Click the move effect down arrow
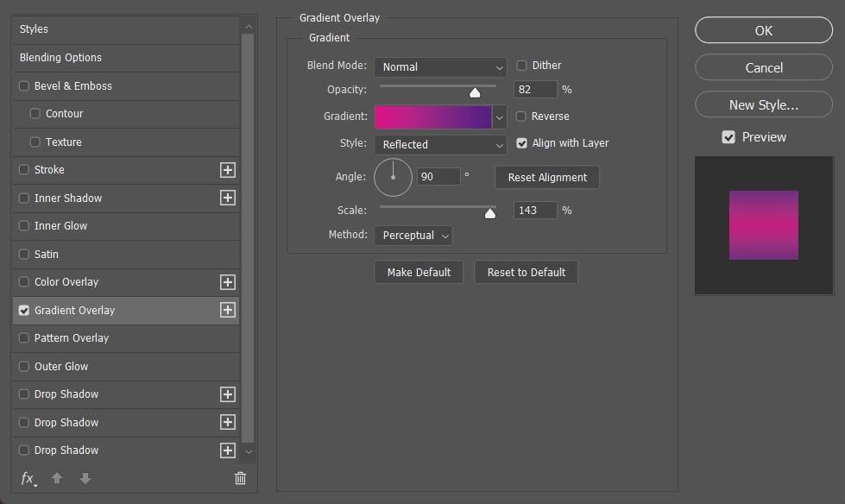 (85, 478)
